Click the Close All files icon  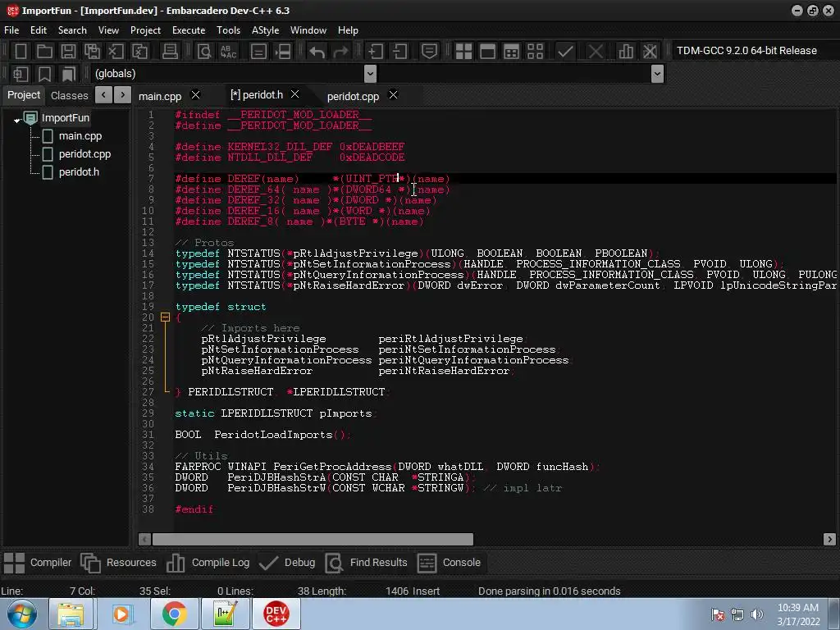(x=139, y=52)
